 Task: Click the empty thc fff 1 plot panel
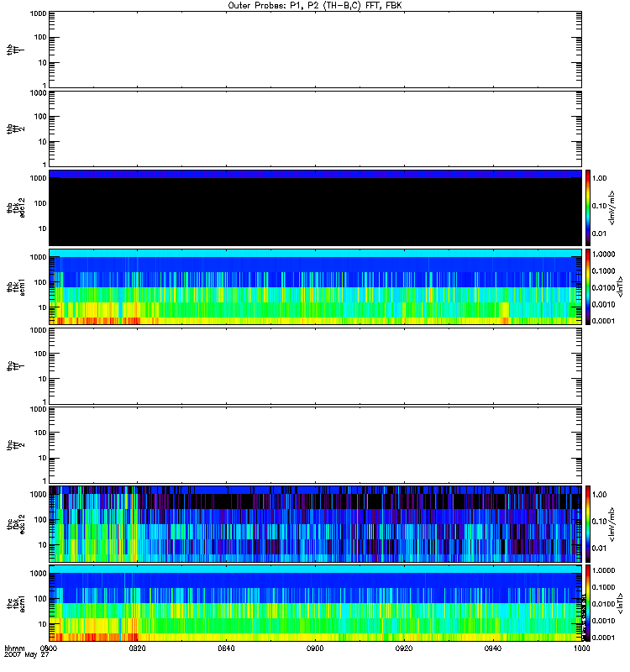click(x=315, y=366)
